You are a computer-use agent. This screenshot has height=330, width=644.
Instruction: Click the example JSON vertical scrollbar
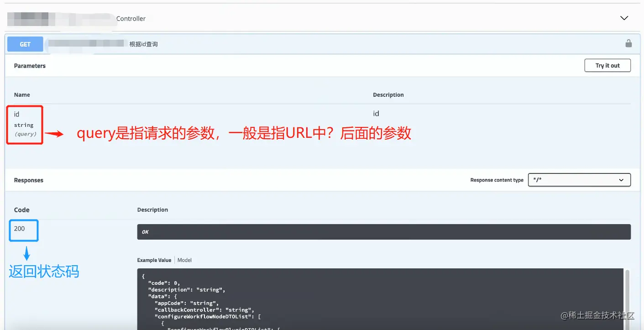(627, 299)
